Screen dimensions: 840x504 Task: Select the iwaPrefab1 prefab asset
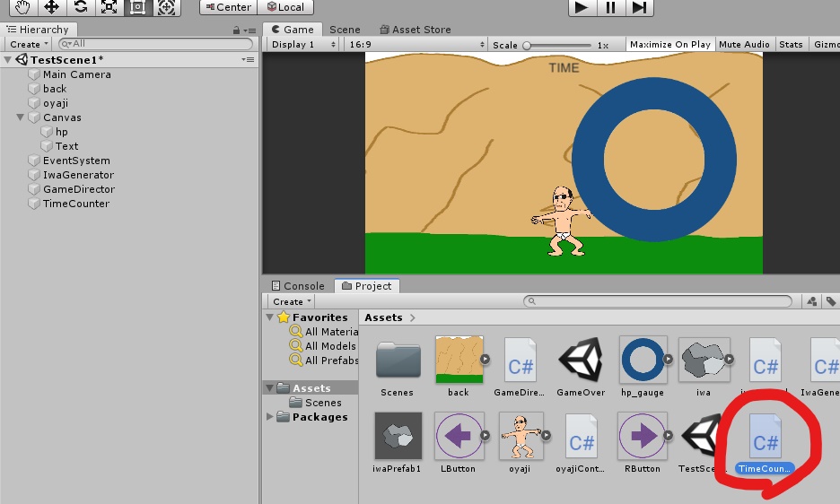(397, 444)
